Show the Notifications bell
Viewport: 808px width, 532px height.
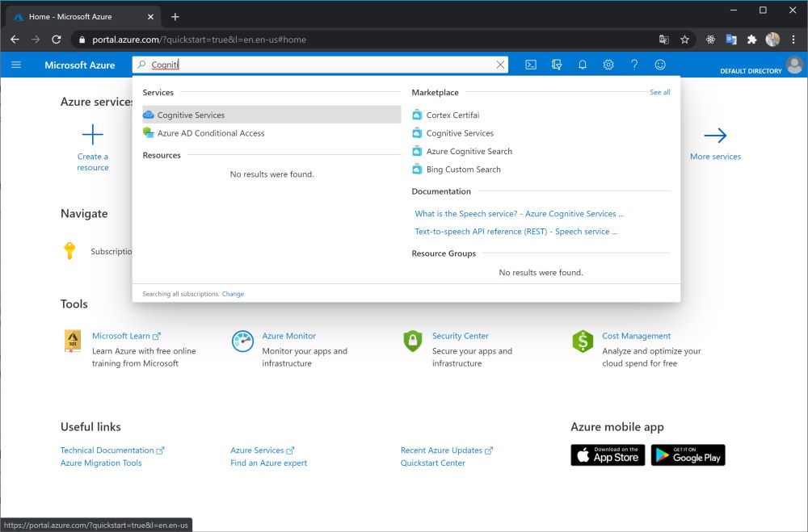[583, 65]
